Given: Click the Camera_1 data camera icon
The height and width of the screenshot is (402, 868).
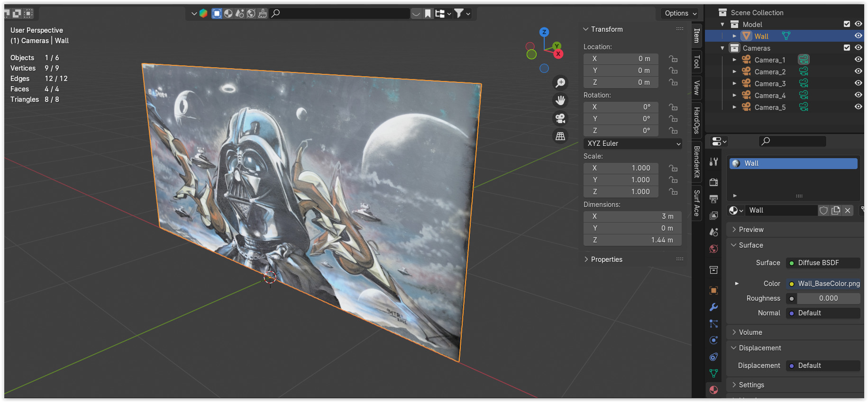Looking at the screenshot, I should 804,60.
